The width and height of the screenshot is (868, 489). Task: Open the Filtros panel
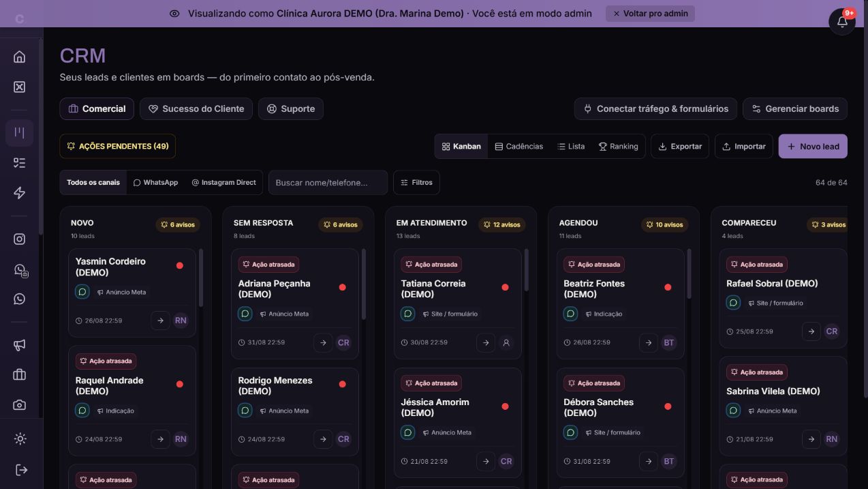pos(416,182)
